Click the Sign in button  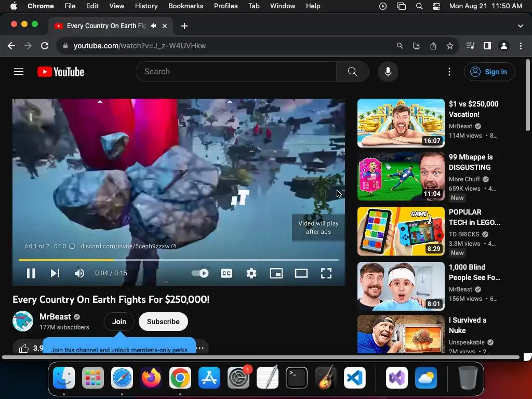[489, 72]
